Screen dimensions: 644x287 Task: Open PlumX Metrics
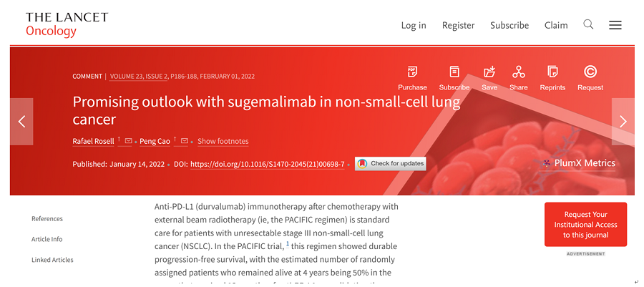click(578, 163)
